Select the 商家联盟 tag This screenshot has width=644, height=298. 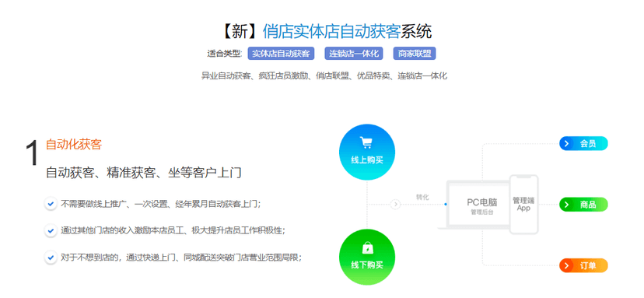pyautogui.click(x=415, y=54)
